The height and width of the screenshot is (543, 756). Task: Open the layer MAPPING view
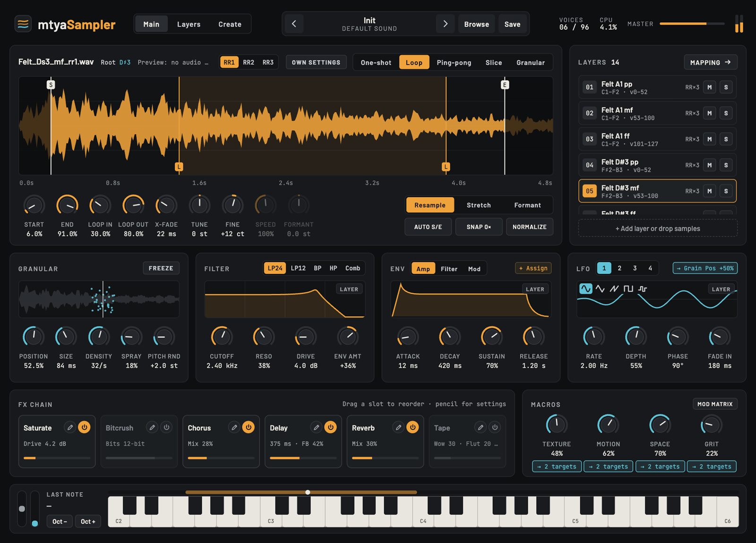pos(711,62)
